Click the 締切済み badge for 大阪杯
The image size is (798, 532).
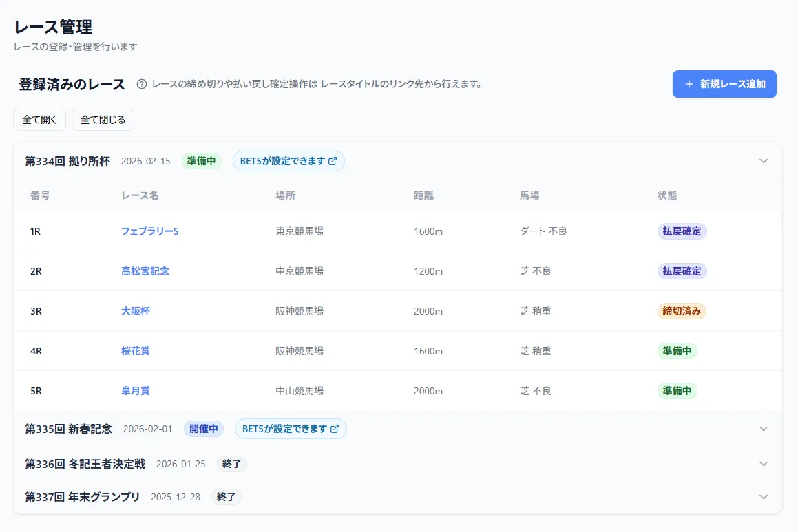pos(682,310)
